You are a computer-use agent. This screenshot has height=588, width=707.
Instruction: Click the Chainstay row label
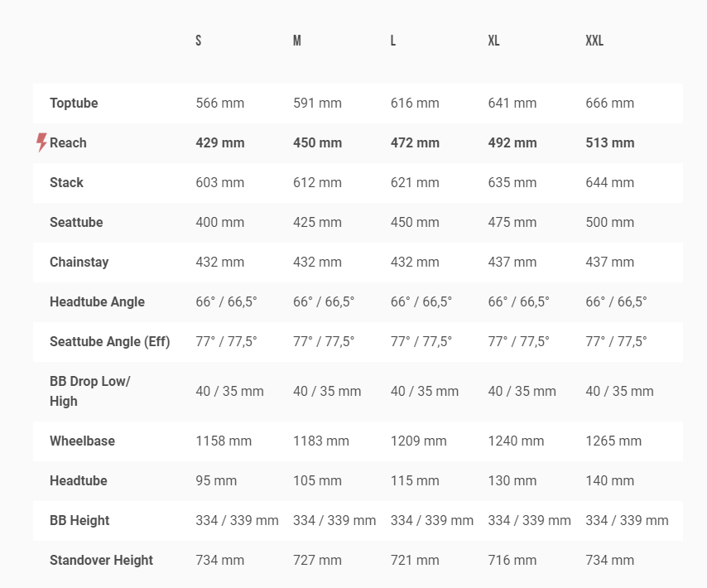79,263
